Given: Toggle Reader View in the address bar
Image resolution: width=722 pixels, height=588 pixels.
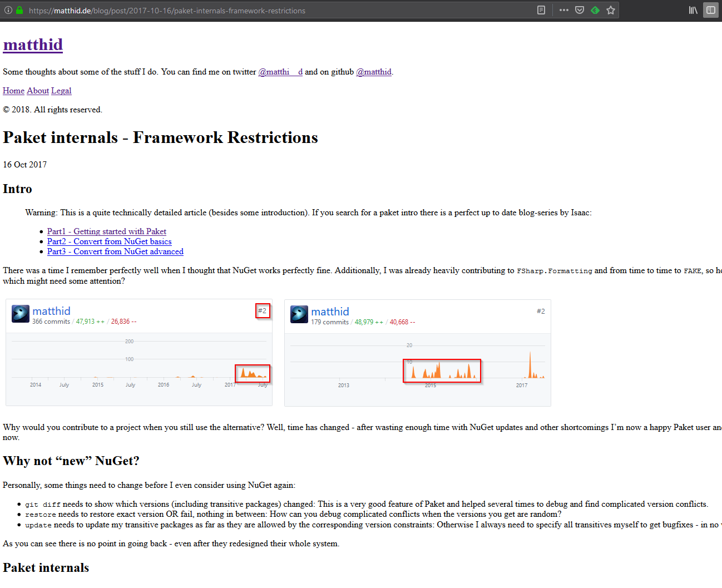Looking at the screenshot, I should pos(541,10).
